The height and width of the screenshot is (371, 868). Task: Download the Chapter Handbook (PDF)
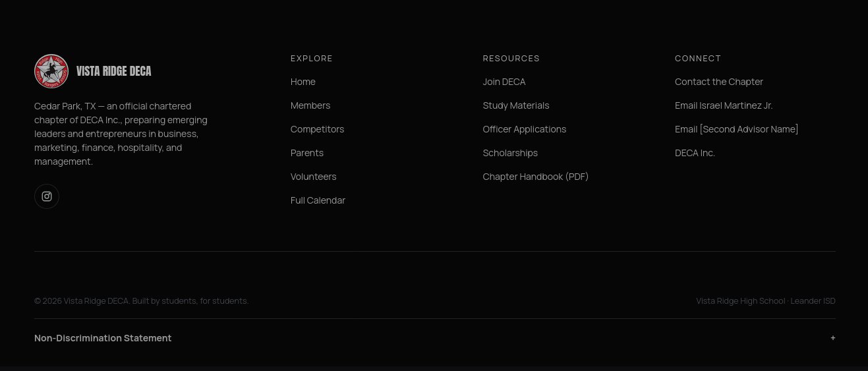pos(536,177)
